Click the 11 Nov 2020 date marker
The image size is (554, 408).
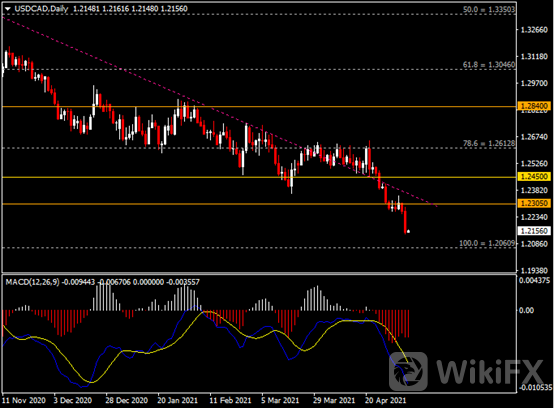[x=24, y=401]
